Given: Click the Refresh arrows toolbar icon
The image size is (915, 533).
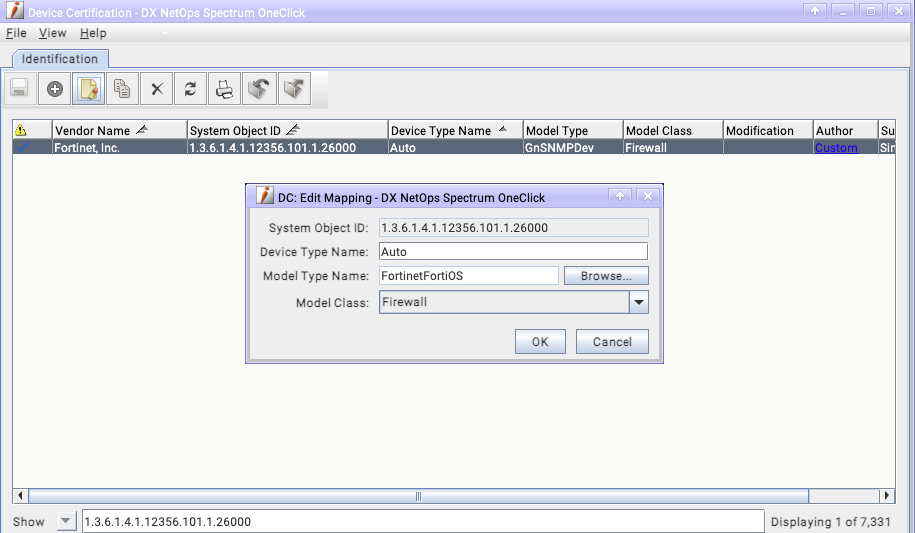Looking at the screenshot, I should (190, 89).
